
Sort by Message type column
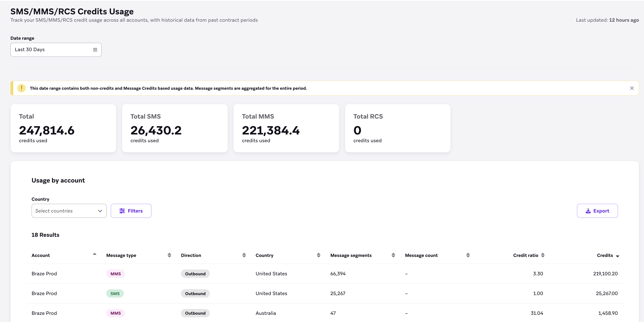pyautogui.click(x=169, y=255)
